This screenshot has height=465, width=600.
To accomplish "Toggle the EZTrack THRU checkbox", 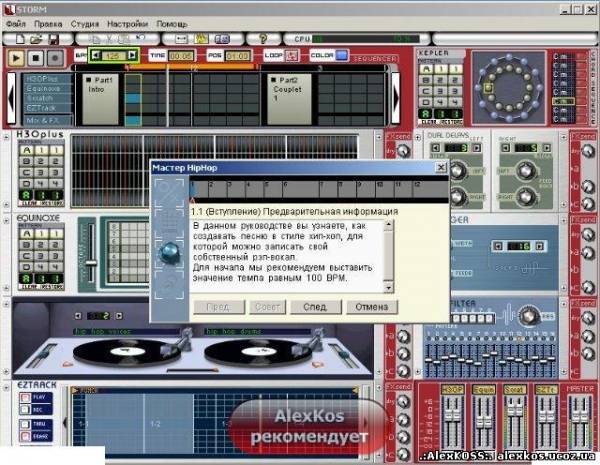I will 25,424.
